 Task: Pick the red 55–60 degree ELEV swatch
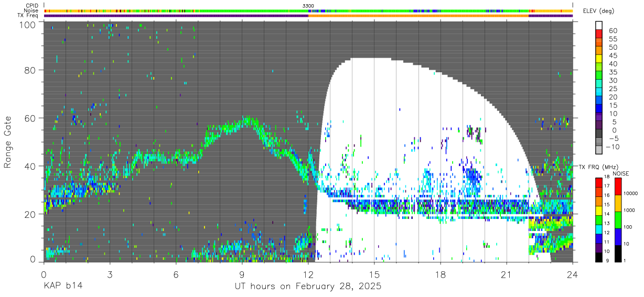point(599,35)
